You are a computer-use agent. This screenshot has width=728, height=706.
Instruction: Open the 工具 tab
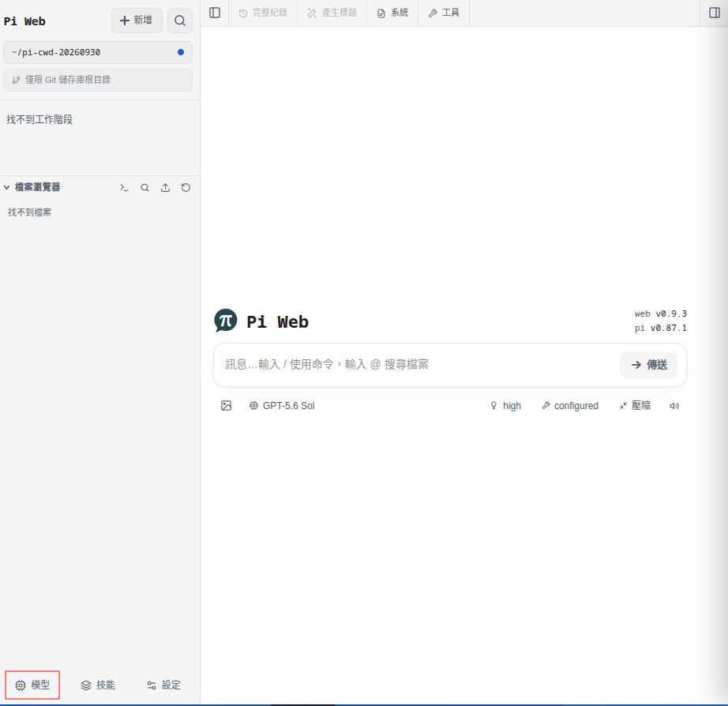[x=444, y=13]
